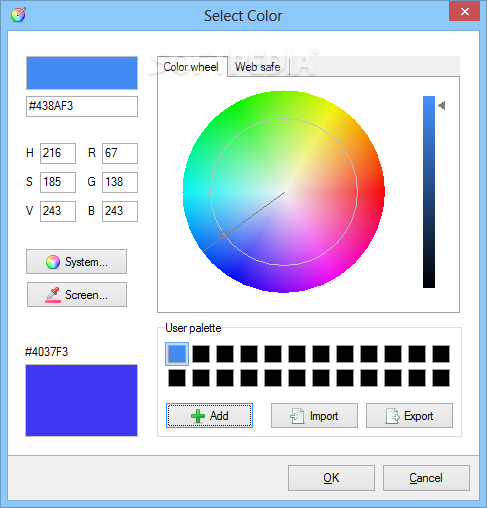Click the User palette group label
This screenshot has height=508, width=487.
[x=193, y=328]
